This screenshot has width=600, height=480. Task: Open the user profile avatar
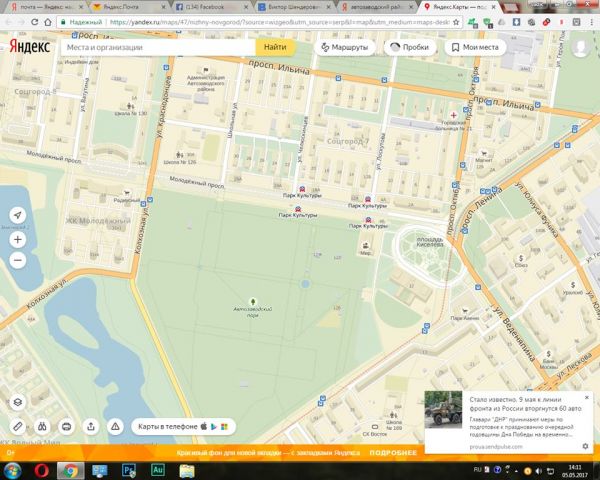pyautogui.click(x=580, y=47)
